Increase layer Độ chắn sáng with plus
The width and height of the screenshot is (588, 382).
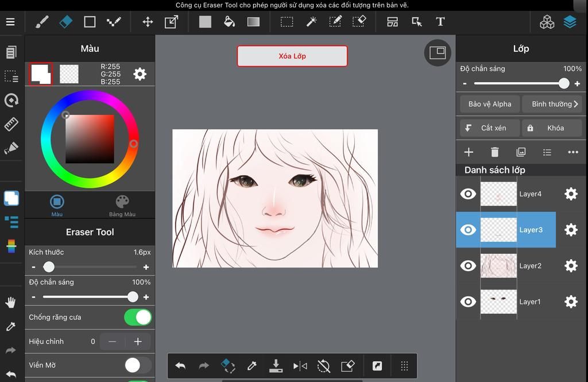point(578,84)
